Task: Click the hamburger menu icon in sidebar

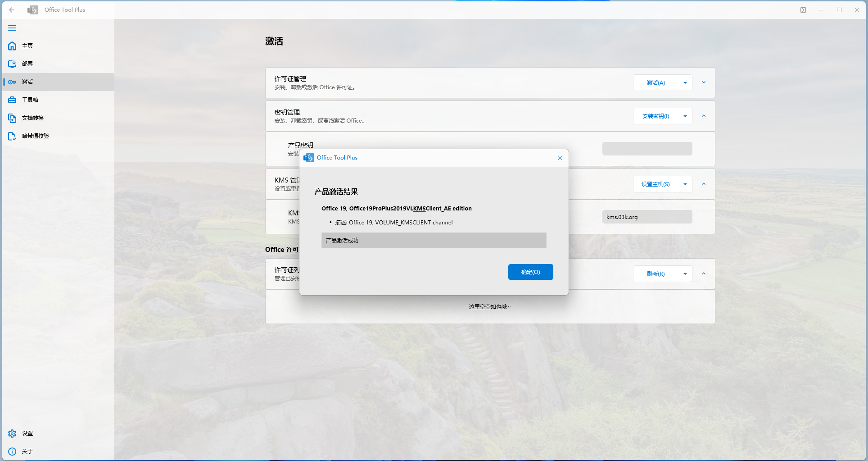Action: pyautogui.click(x=12, y=28)
